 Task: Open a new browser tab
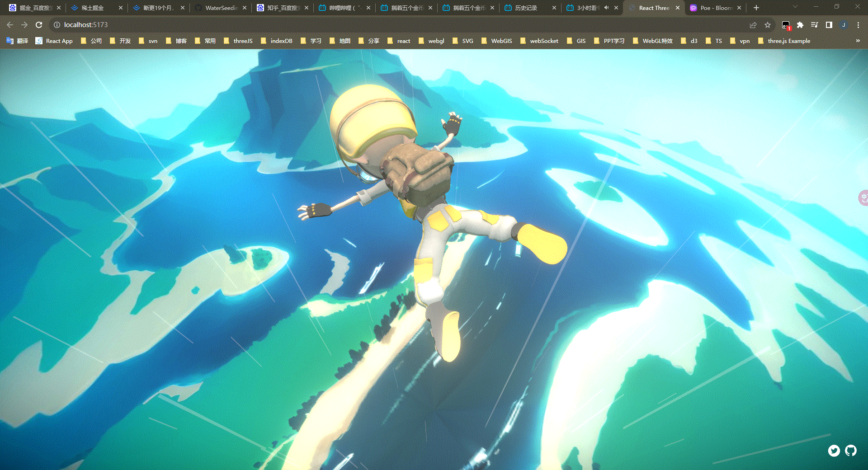point(756,8)
